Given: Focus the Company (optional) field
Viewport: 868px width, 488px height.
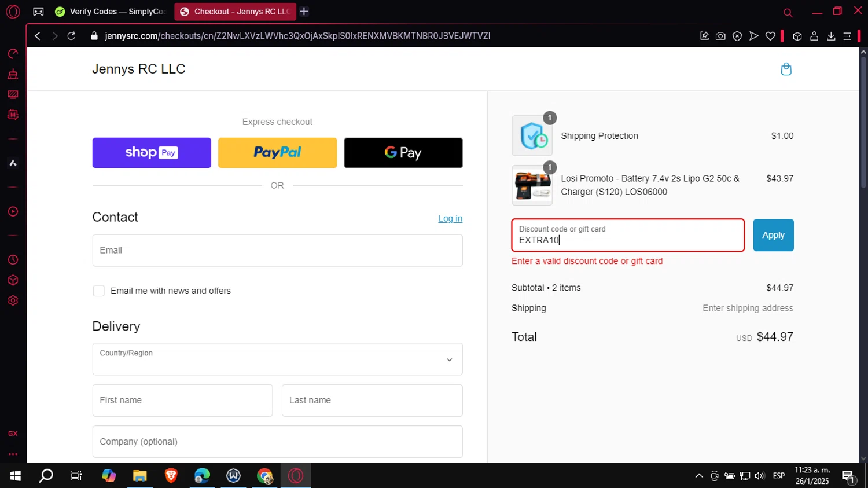Looking at the screenshot, I should click(277, 442).
